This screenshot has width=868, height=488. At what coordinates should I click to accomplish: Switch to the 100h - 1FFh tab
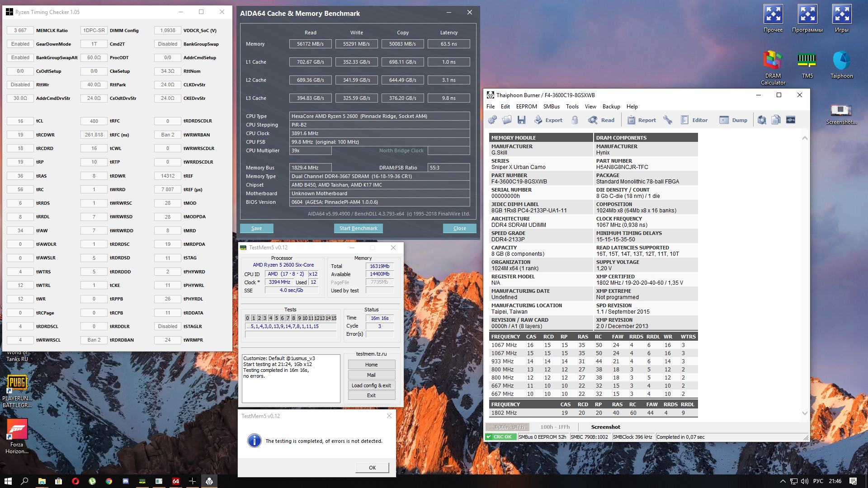click(x=555, y=427)
